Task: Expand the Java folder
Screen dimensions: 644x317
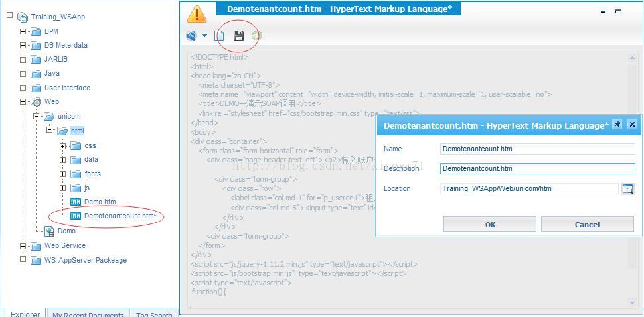Action: (x=23, y=74)
